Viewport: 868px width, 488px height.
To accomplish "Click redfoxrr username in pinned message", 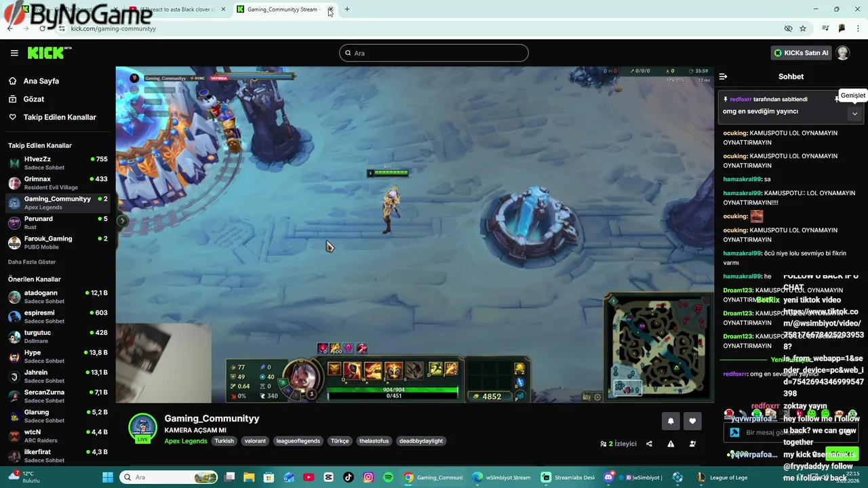I will [741, 99].
